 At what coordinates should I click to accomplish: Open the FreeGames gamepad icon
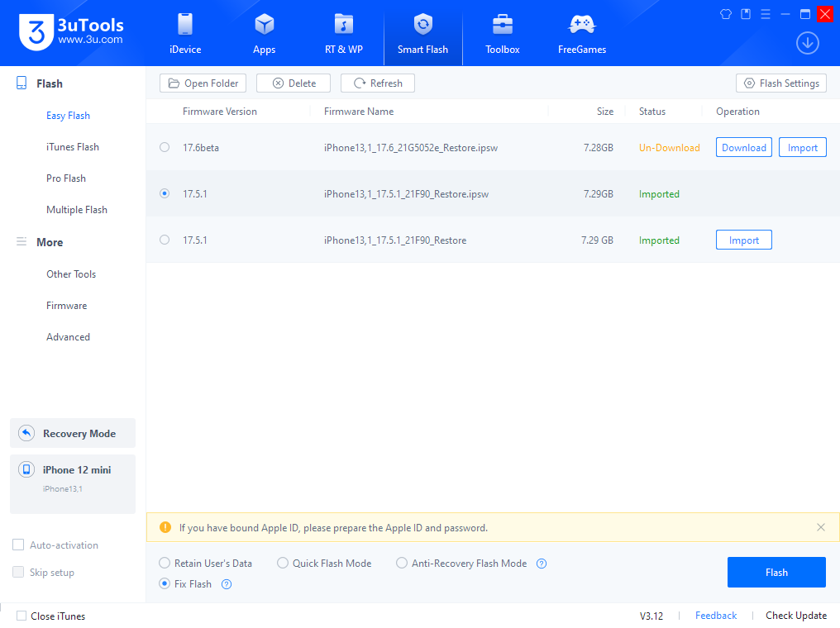(582, 24)
